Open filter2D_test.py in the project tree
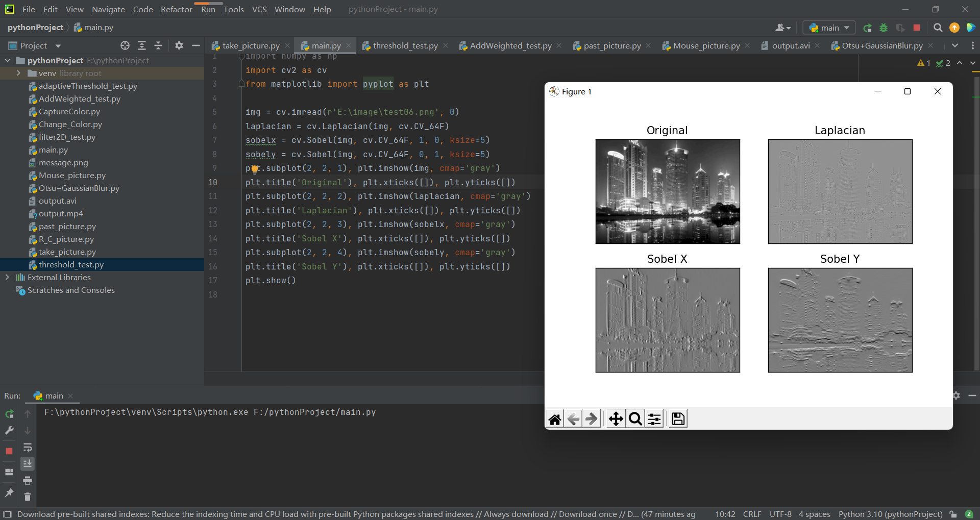This screenshot has height=520, width=980. 67,137
